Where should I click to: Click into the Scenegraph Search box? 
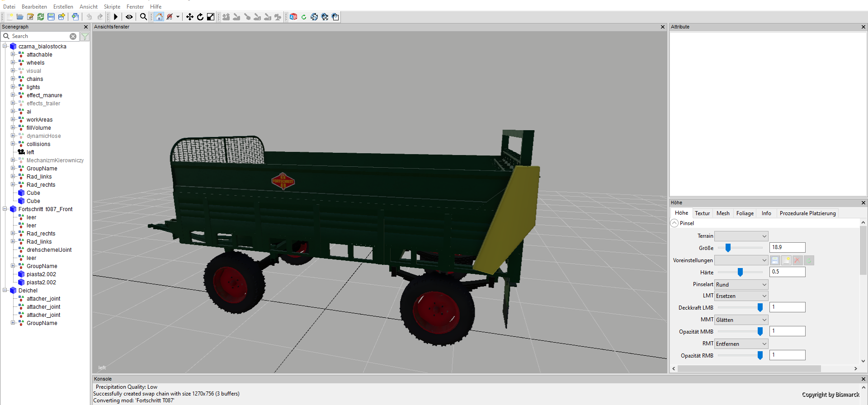(x=40, y=36)
